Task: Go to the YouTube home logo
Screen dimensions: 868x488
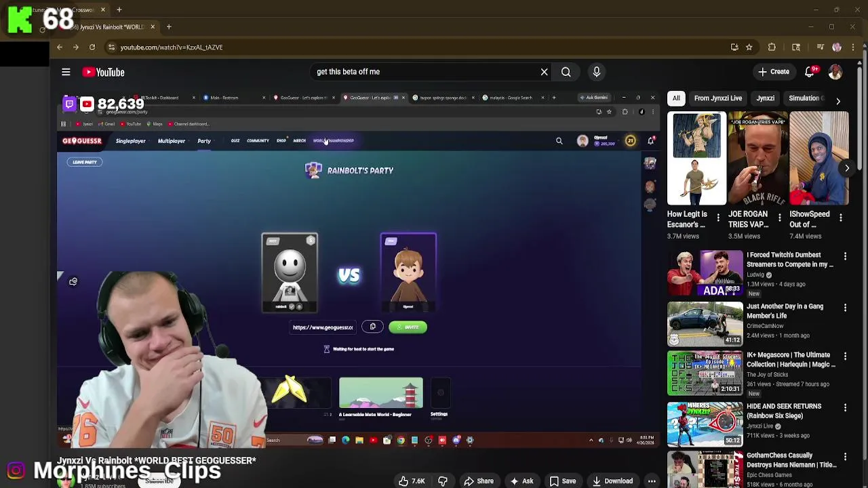Action: pyautogui.click(x=104, y=72)
